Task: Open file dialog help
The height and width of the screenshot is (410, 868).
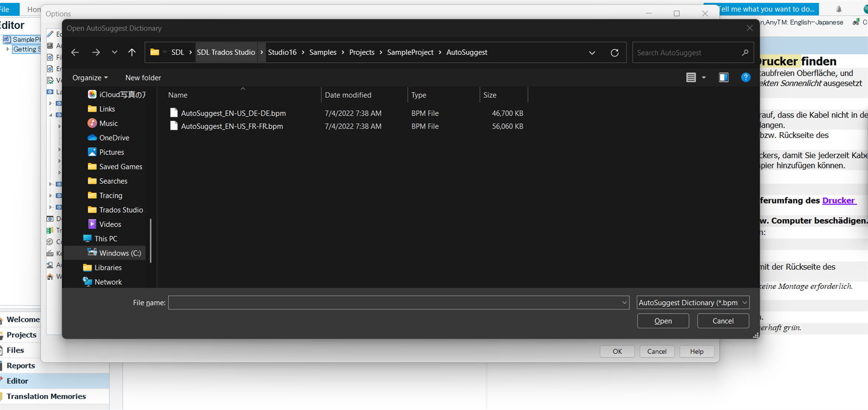Action: click(746, 78)
